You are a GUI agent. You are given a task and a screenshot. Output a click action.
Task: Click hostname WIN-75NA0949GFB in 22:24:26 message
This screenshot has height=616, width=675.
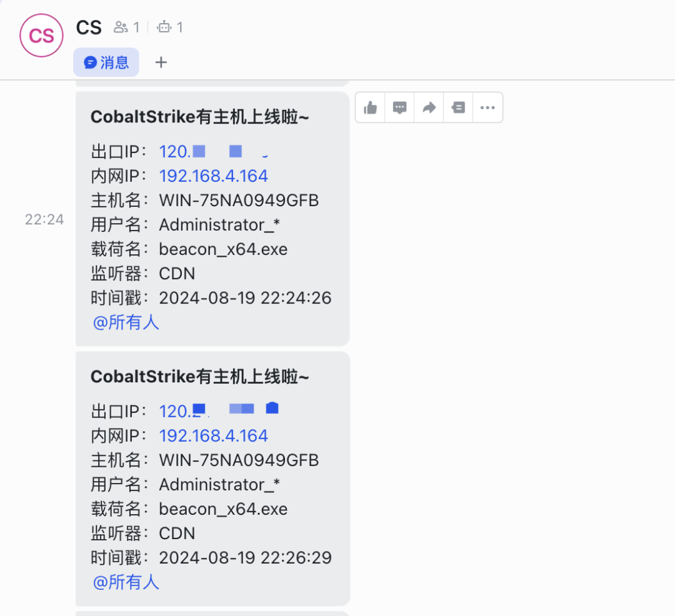click(x=239, y=201)
